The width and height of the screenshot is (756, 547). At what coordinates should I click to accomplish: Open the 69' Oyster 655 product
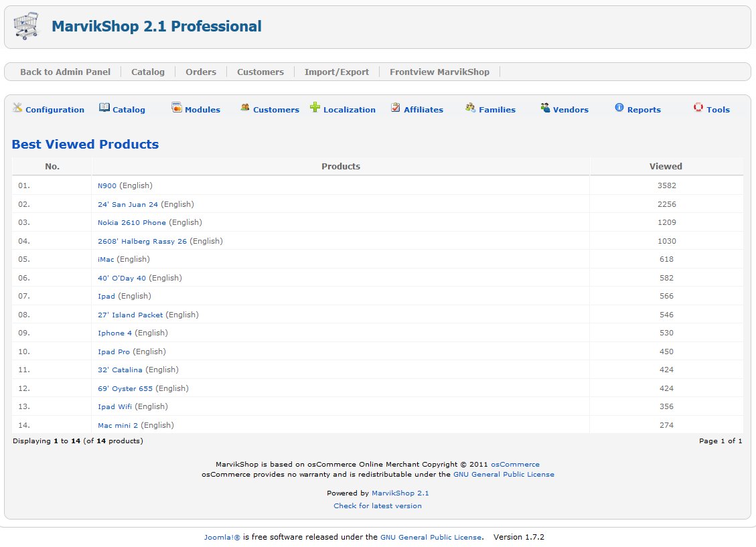[125, 389]
